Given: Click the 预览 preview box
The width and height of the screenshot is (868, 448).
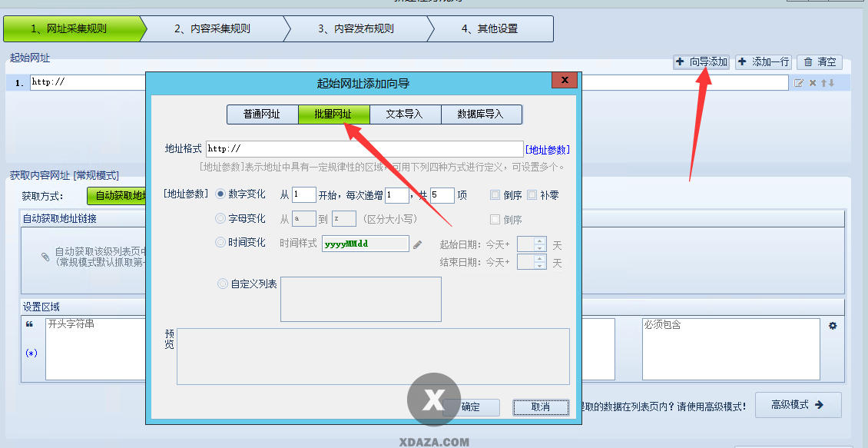Looking at the screenshot, I should [x=373, y=356].
